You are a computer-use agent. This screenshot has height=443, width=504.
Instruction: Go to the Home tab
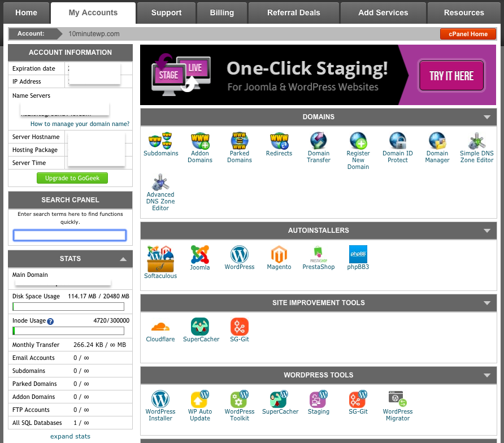[27, 13]
